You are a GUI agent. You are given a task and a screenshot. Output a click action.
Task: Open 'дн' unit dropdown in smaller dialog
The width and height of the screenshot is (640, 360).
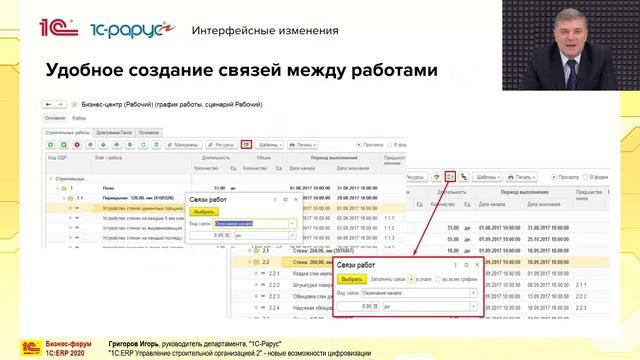click(x=292, y=236)
